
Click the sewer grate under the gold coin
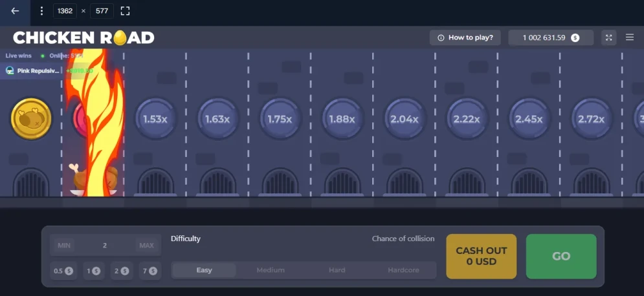[x=31, y=182]
